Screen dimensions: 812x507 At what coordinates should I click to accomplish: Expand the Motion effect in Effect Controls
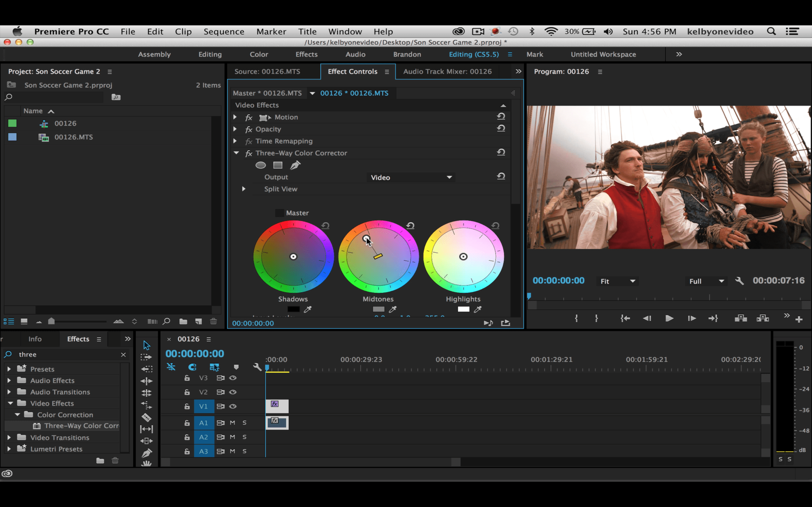235,117
